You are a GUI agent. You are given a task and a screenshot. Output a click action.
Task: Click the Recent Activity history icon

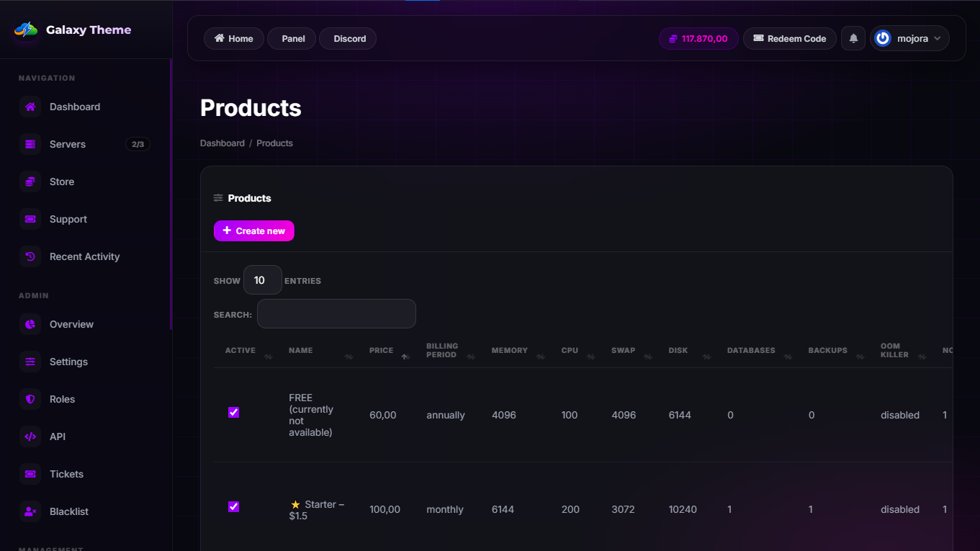tap(30, 257)
